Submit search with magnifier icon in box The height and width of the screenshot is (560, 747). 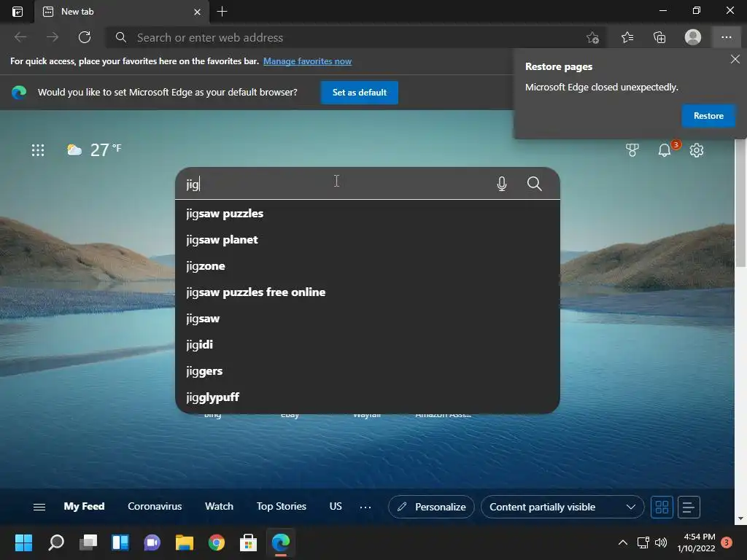pos(535,184)
